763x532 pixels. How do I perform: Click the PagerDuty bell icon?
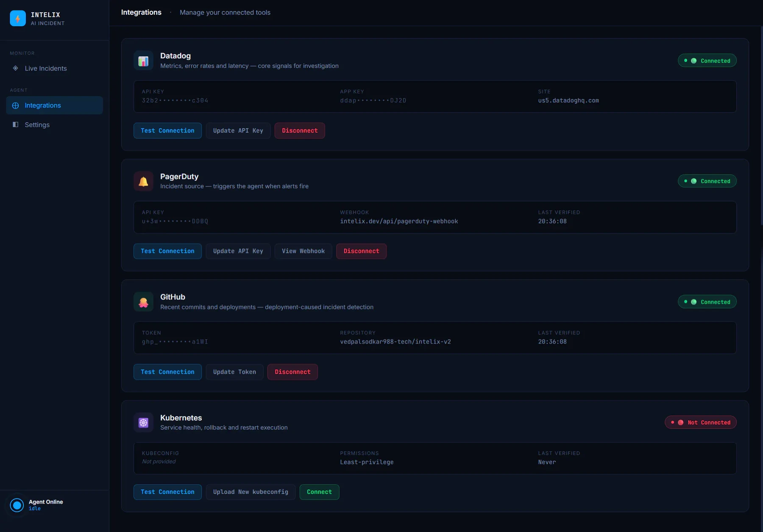[143, 181]
